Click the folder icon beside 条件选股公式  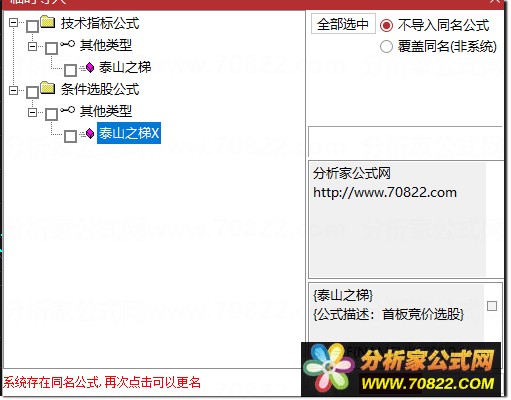(x=48, y=88)
